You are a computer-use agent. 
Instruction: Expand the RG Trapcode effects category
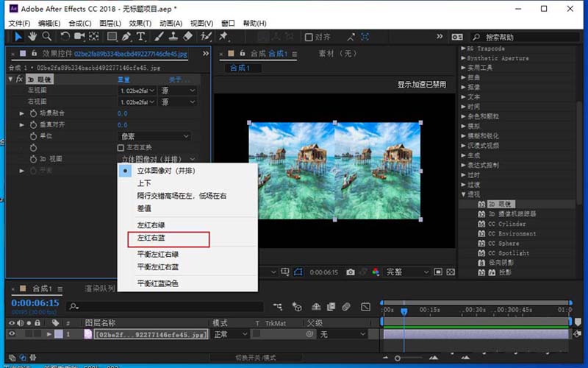(464, 48)
